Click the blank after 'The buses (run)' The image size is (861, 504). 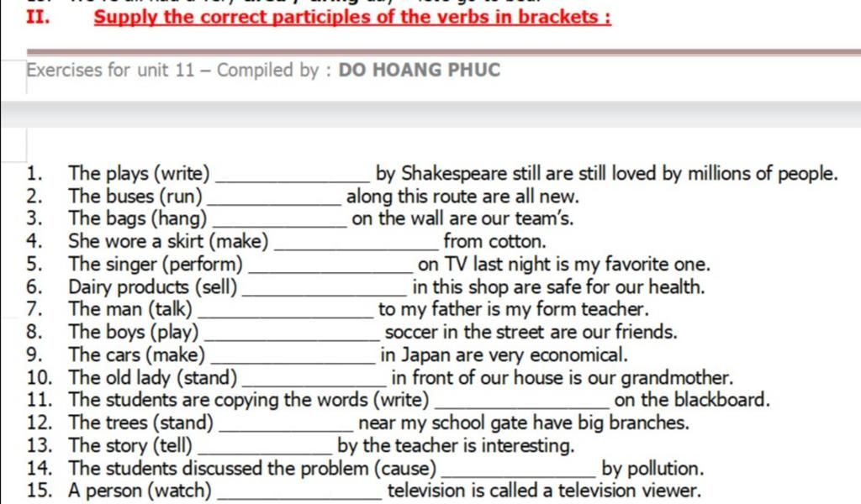pos(275,198)
